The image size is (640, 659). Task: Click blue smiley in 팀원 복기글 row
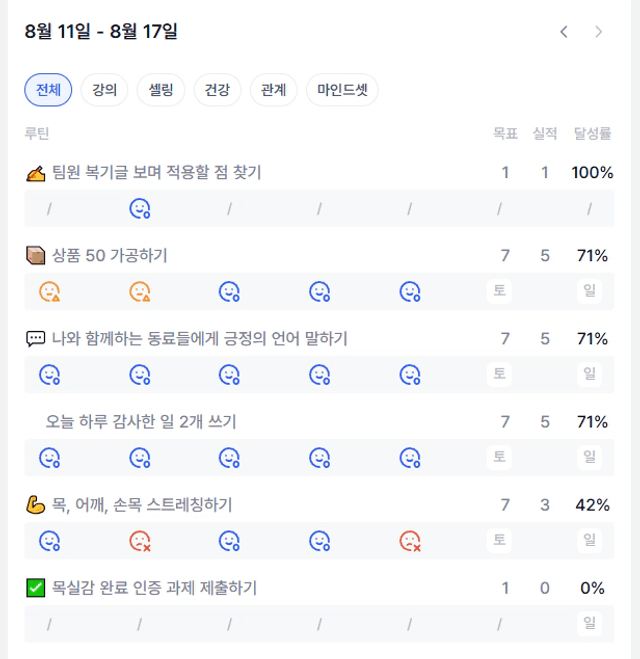pyautogui.click(x=140, y=208)
